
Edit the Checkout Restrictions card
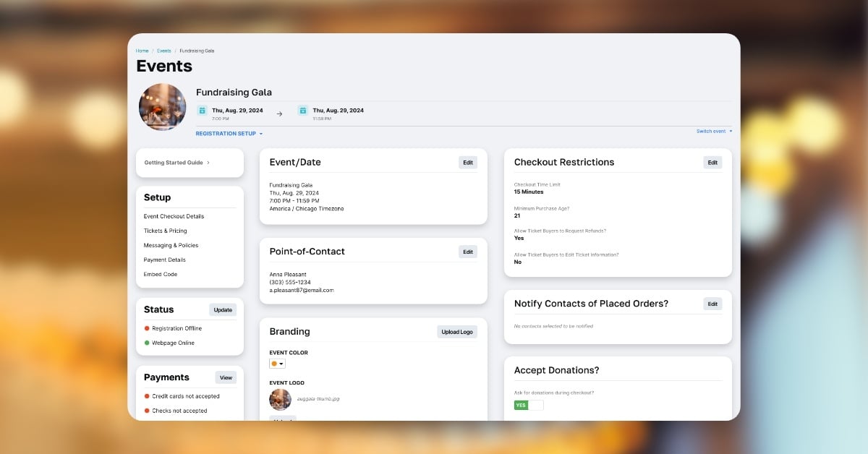coord(712,163)
